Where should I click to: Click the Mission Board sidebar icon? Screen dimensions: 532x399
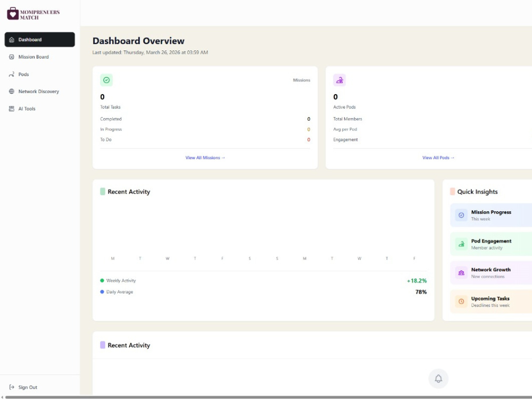(12, 57)
